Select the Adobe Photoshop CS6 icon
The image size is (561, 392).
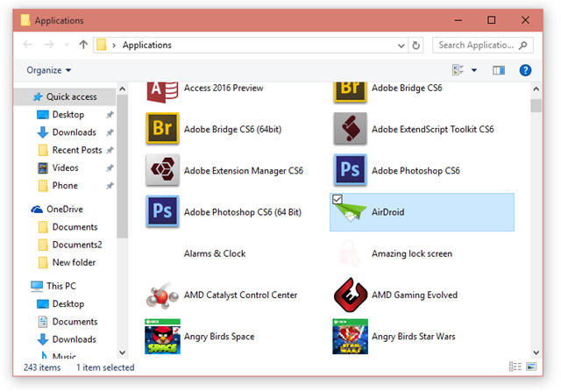[351, 169]
